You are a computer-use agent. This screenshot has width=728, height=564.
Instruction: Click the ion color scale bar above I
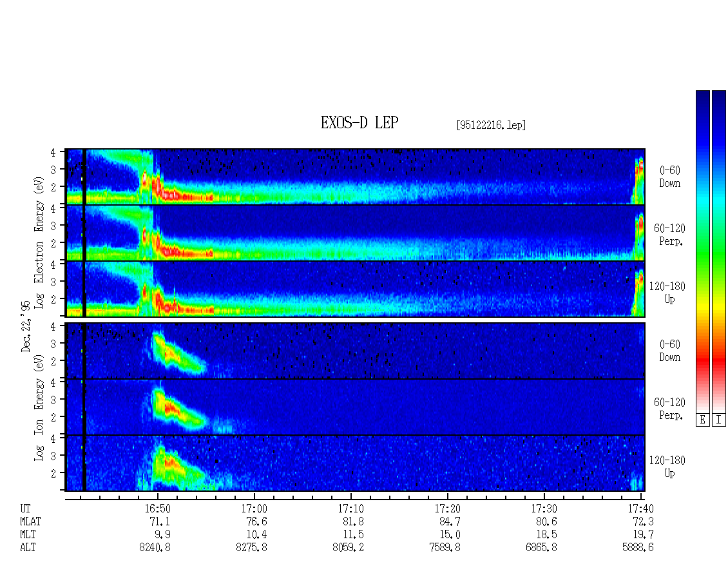[x=719, y=251]
